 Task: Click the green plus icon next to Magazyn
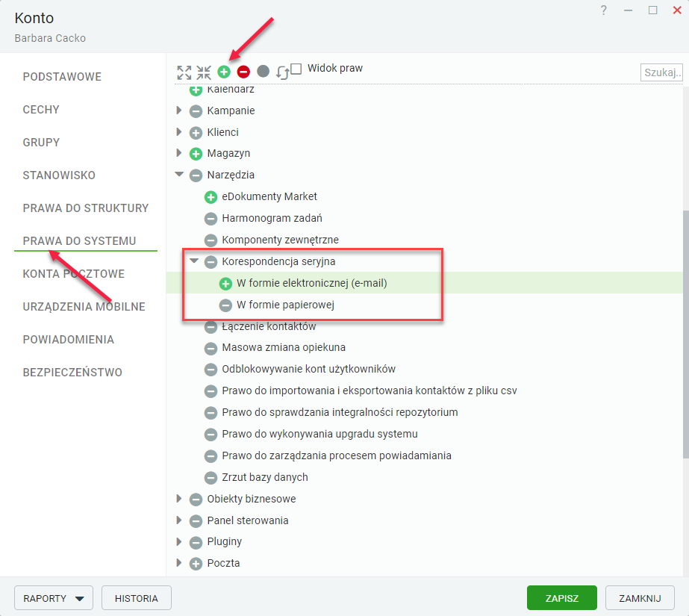pos(196,154)
